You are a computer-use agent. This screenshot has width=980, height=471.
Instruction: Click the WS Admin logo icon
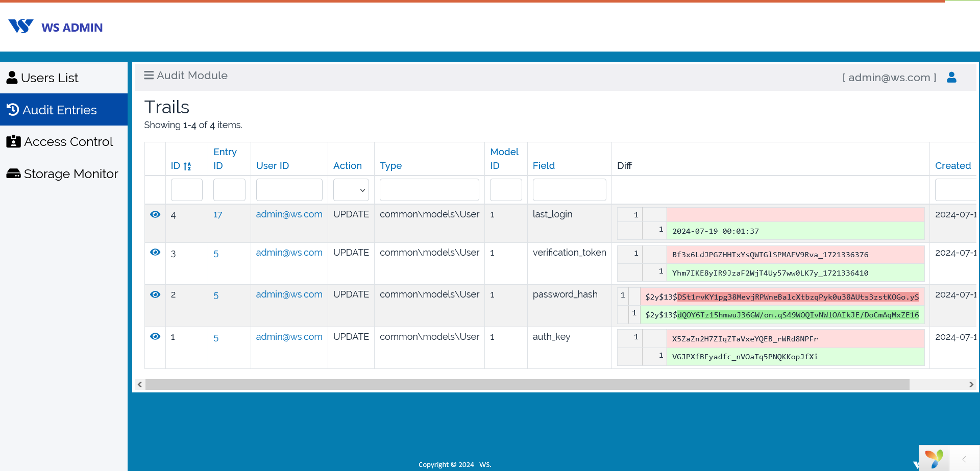click(x=21, y=27)
